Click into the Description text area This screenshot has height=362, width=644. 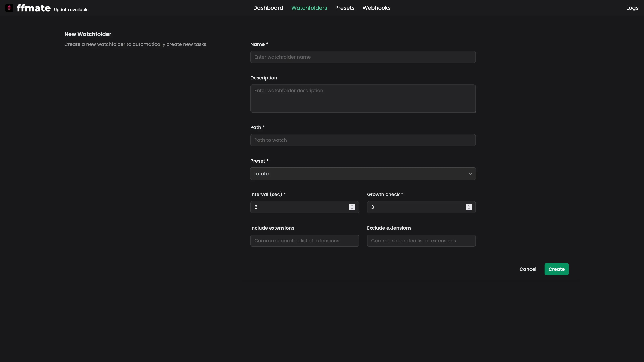[x=363, y=98]
